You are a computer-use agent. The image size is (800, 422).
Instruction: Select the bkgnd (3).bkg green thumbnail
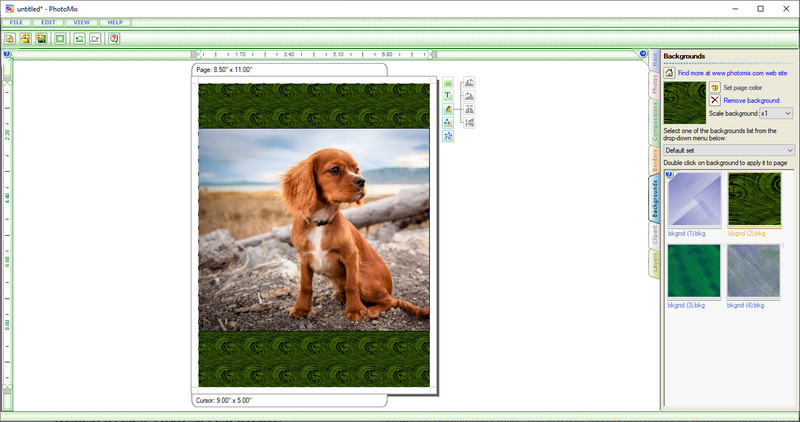click(x=693, y=270)
